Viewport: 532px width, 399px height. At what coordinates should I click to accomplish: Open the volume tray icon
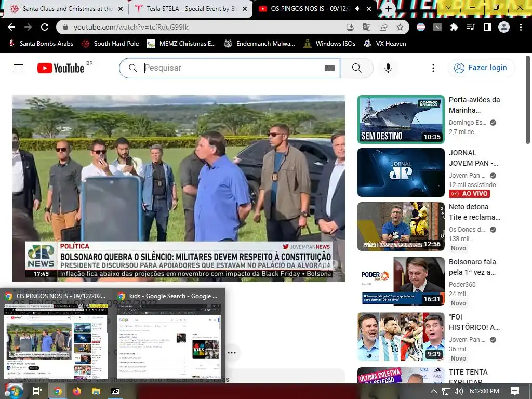(x=458, y=391)
